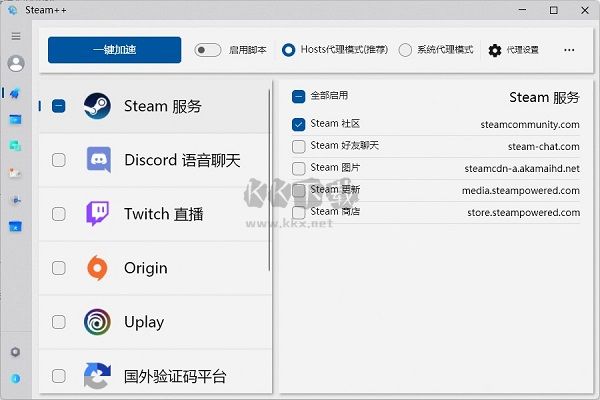Image resolution: width=600 pixels, height=400 pixels.
Task: Click the Steam logo icon
Action: coord(97,106)
